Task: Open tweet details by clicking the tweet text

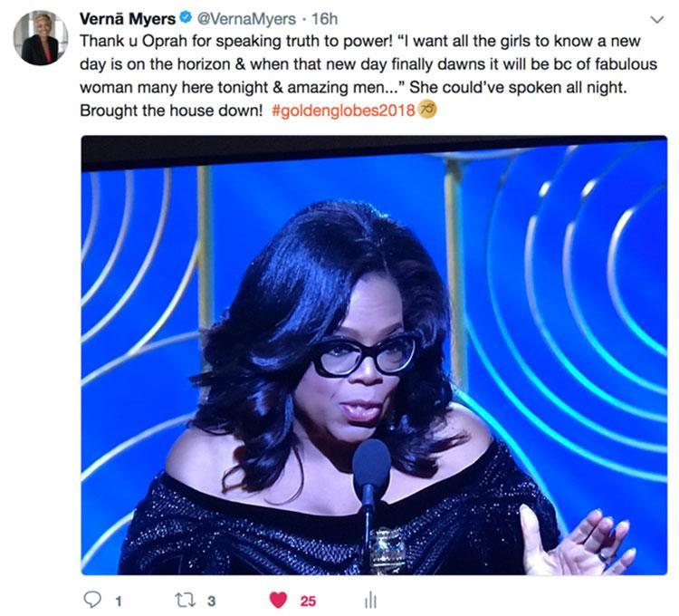Action: click(x=368, y=75)
